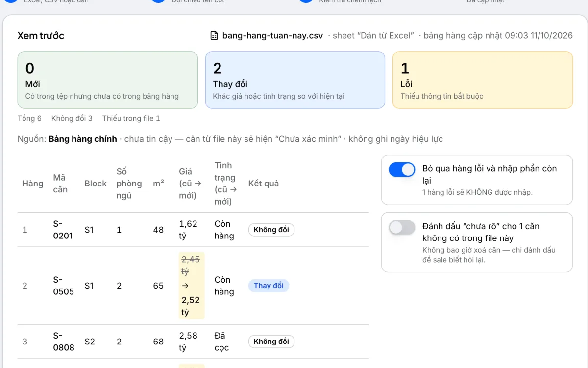This screenshot has width=588, height=368.
Task: Click the "Kết quả" column header
Action: pyautogui.click(x=264, y=184)
